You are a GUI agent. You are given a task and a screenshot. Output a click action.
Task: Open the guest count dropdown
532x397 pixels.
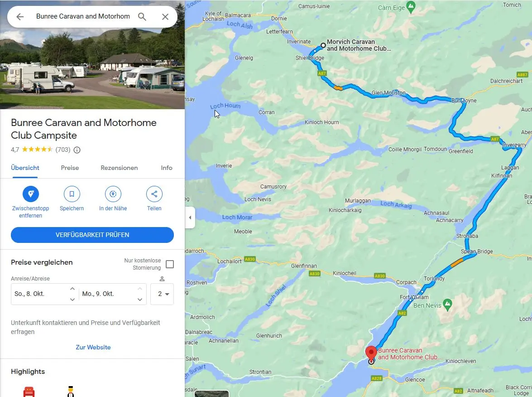[162, 294]
